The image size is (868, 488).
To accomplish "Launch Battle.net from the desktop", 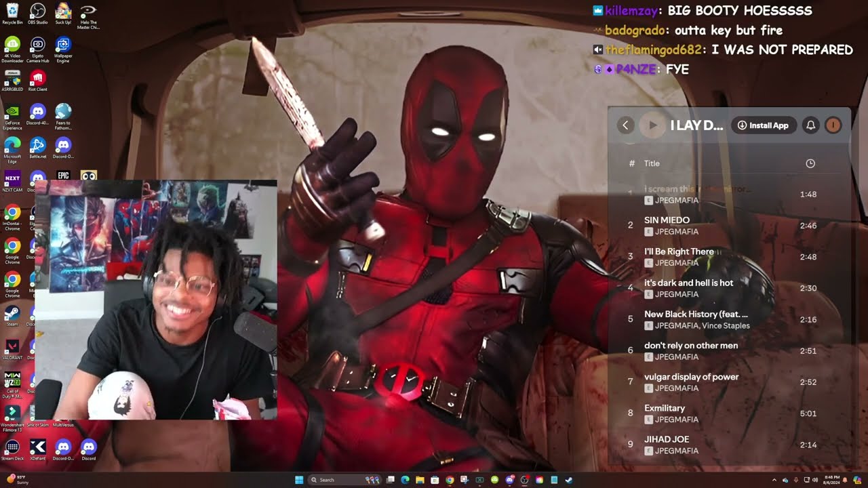I will tap(38, 147).
